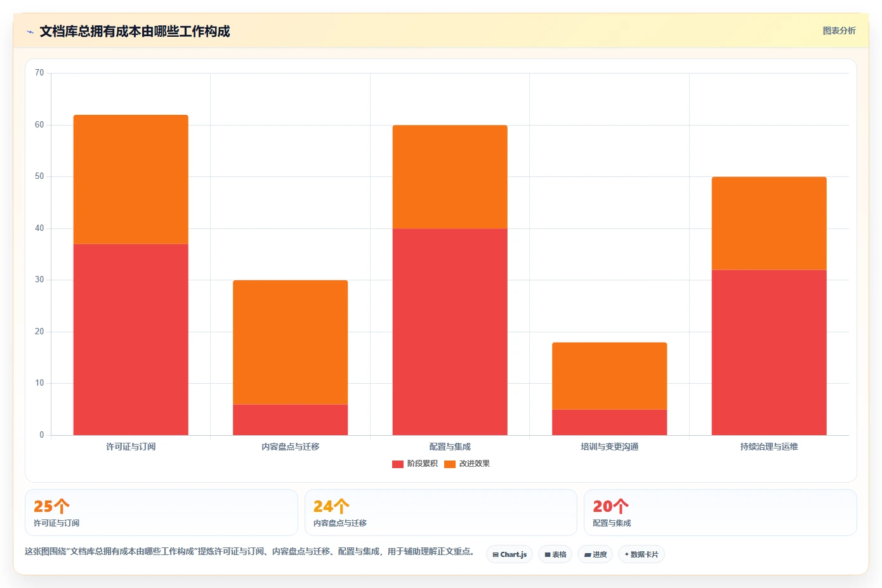Viewport: 882px width, 588px height.
Task: Click the red 持续治理与运维 bar segment
Action: (769, 353)
